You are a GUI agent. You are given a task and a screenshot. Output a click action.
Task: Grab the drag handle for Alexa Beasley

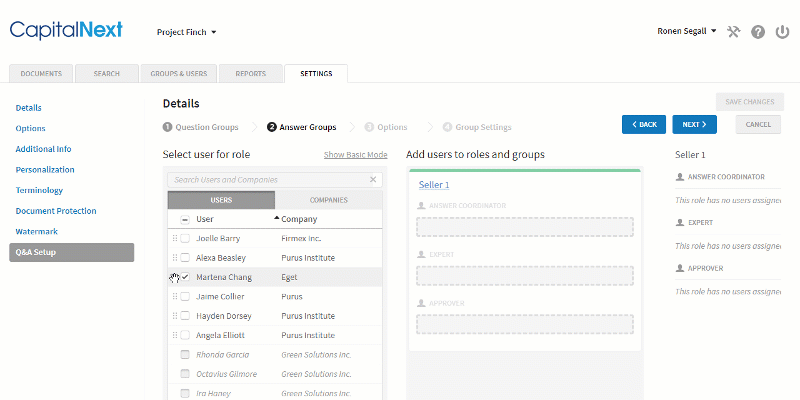(175, 258)
